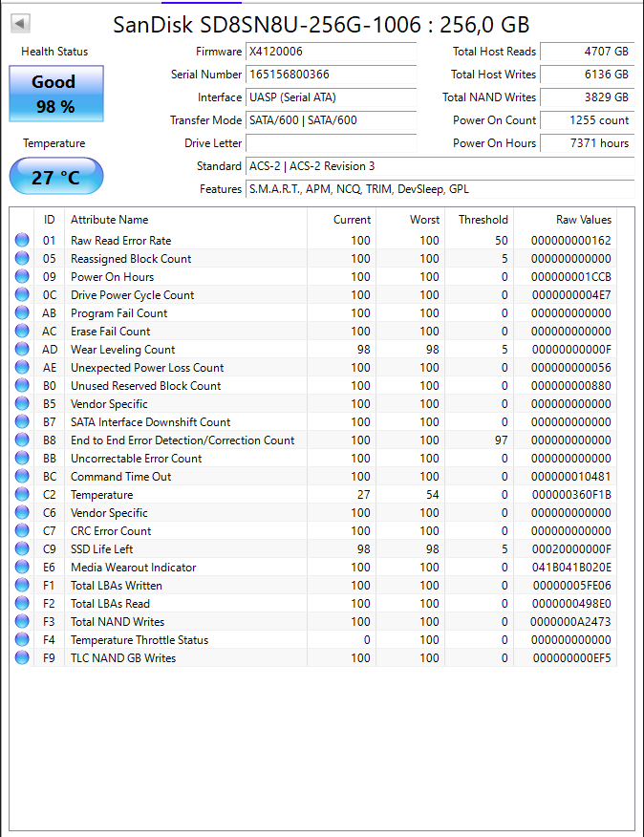Click raw value 000000360F1B
This screenshot has width=644, height=837.
tap(571, 495)
